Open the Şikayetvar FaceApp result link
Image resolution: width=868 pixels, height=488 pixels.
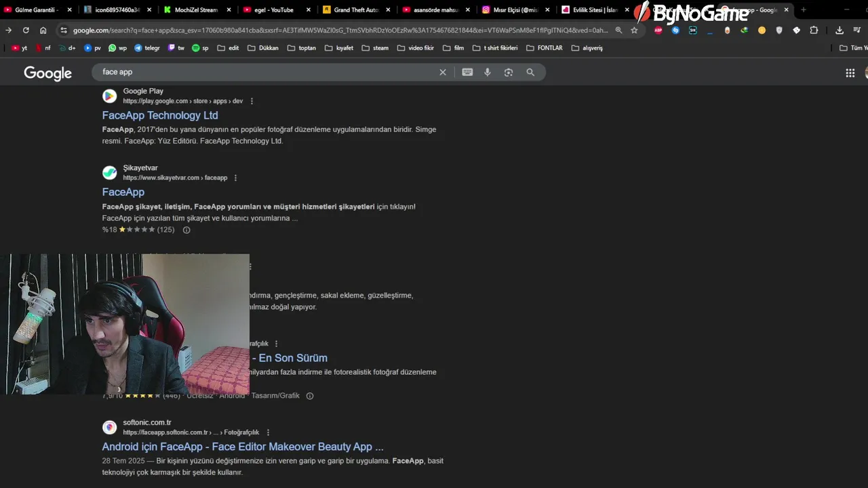(123, 192)
